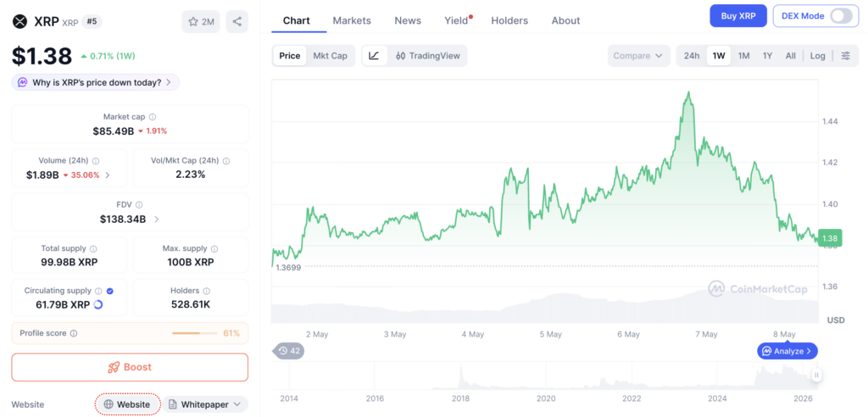The width and height of the screenshot is (868, 417).
Task: Click the verified circulating supply badge
Action: coord(109,291)
